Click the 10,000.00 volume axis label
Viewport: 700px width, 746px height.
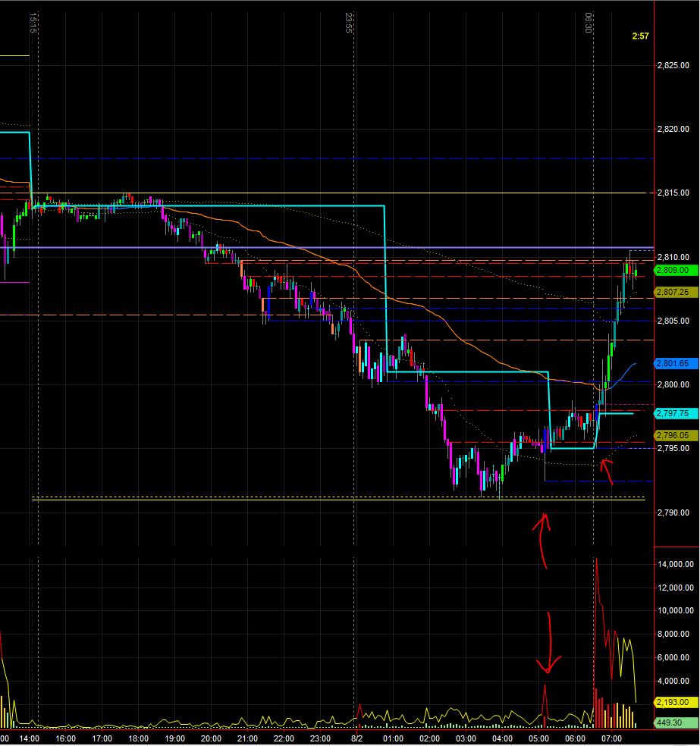tap(676, 611)
